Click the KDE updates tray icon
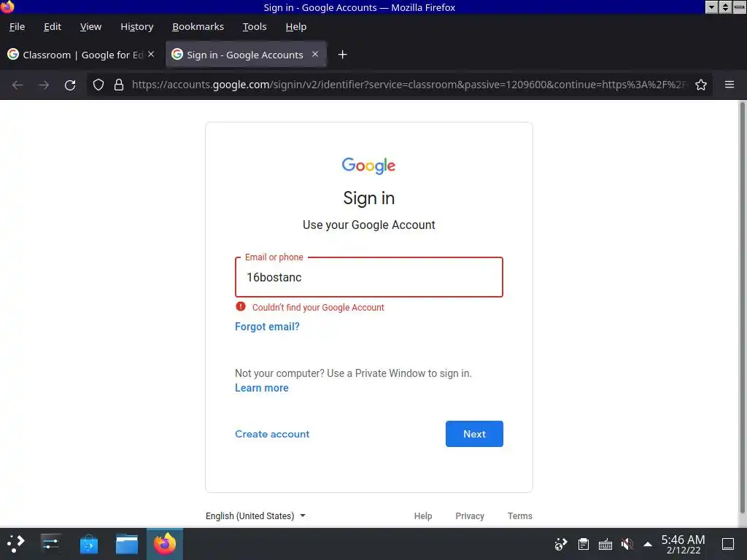Screen dimensions: 747x560 coord(561,544)
